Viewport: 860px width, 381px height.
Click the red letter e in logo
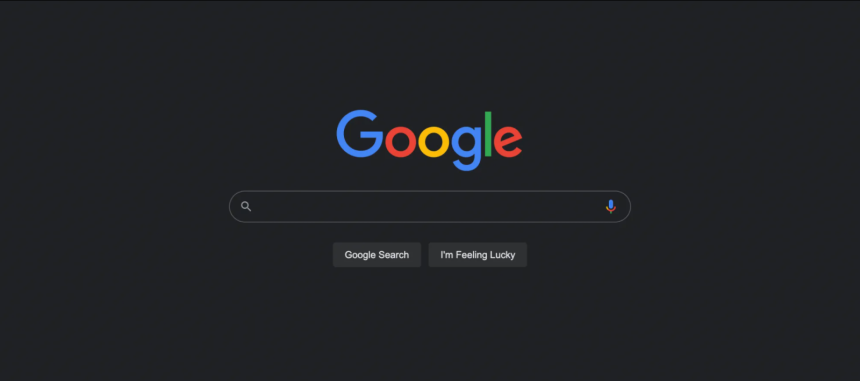point(508,142)
